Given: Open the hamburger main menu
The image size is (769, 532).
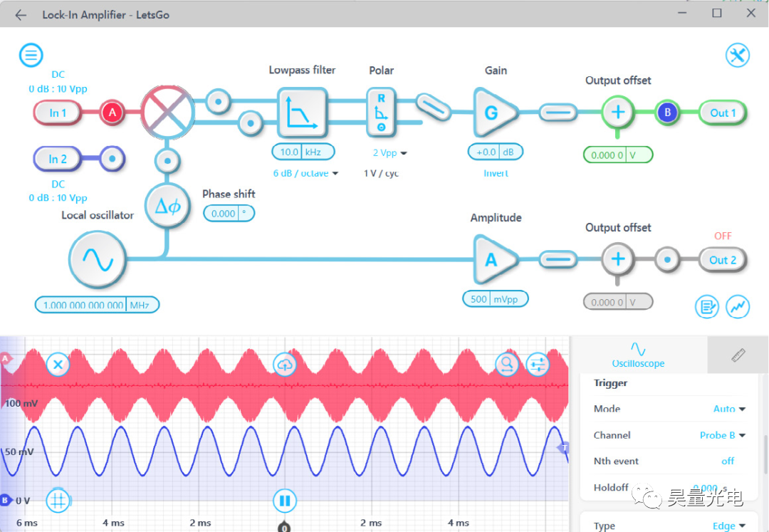Looking at the screenshot, I should [x=31, y=55].
